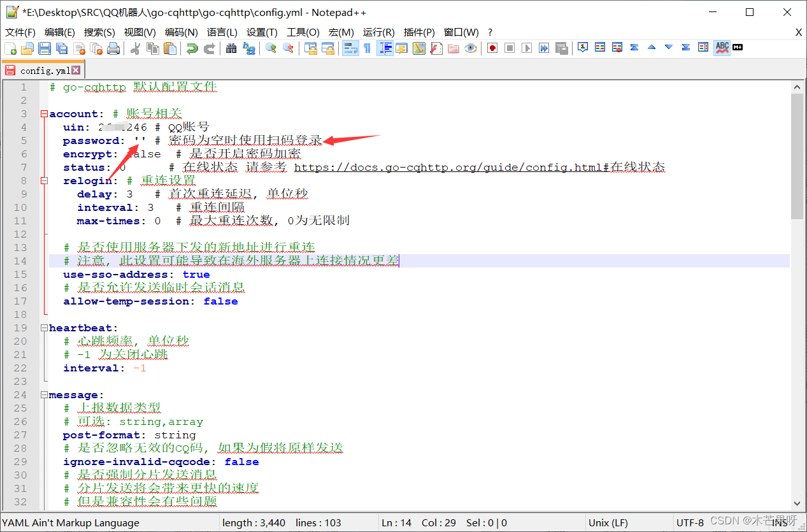Toggle INS insert mode in status bar

780,522
